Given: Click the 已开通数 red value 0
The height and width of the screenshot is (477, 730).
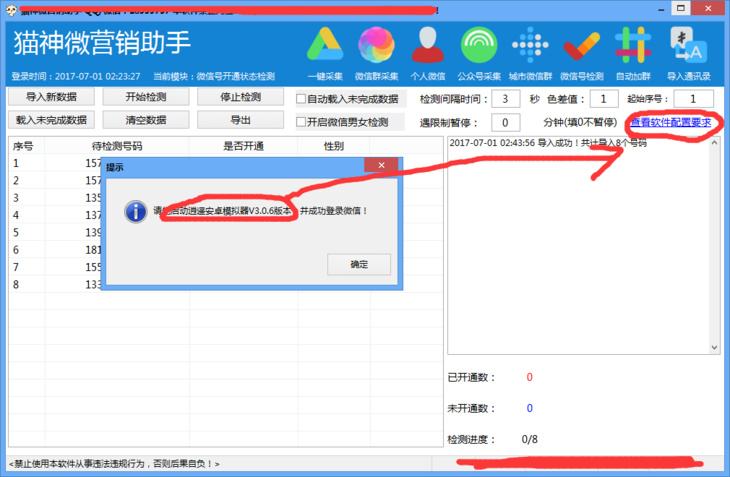Looking at the screenshot, I should (529, 377).
